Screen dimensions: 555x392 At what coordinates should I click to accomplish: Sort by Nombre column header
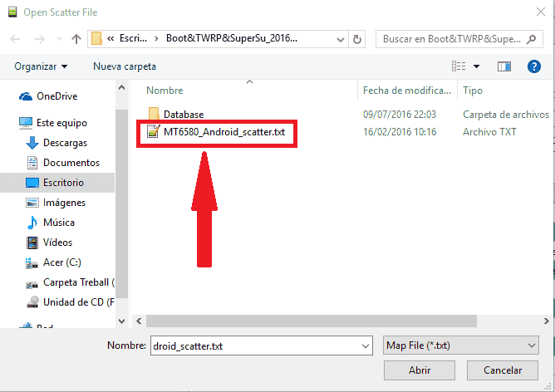click(x=165, y=91)
